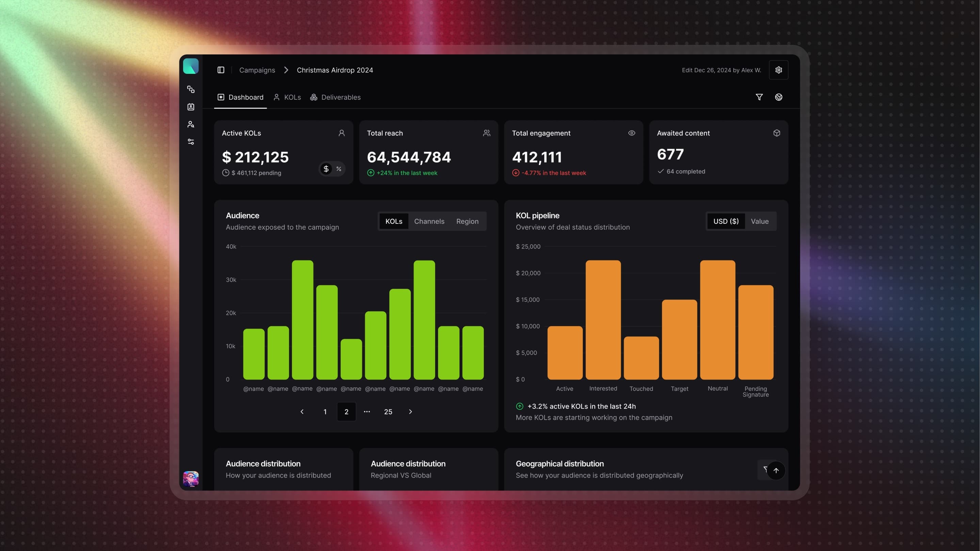Expand the pagination ellipsis
The height and width of the screenshot is (551, 980).
tap(367, 412)
